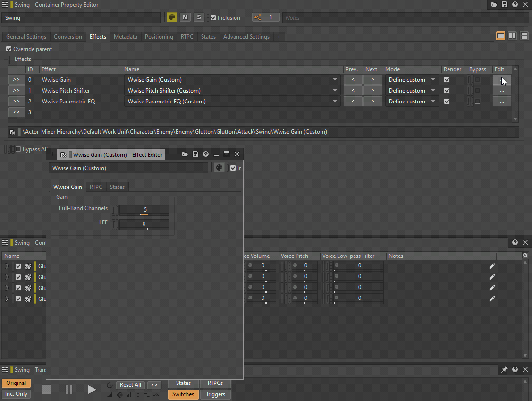Image resolution: width=532 pixels, height=401 pixels.
Task: Toggle Render for Wwise Gain effect
Action: pos(447,80)
